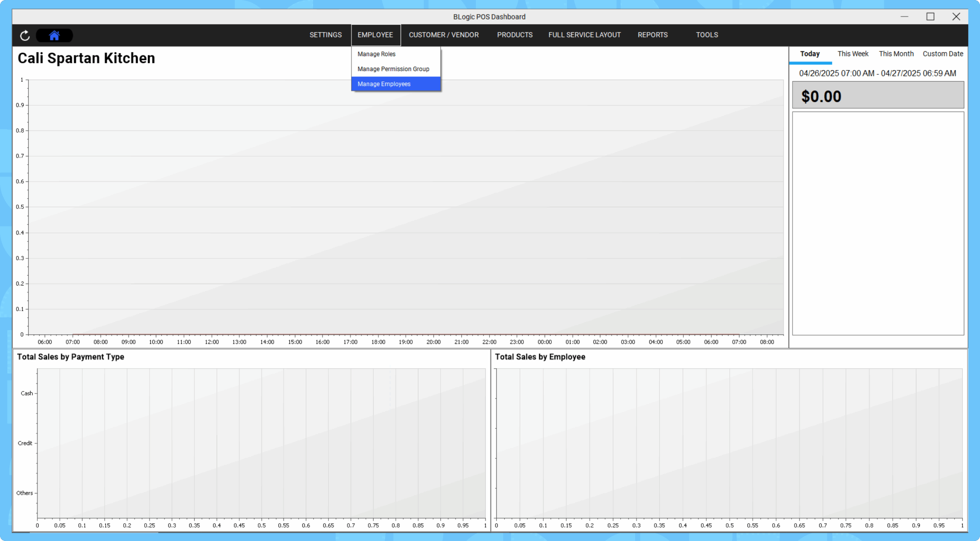Open the CUSTOMER / VENDOR menu
This screenshot has width=980, height=541.
coord(444,35)
